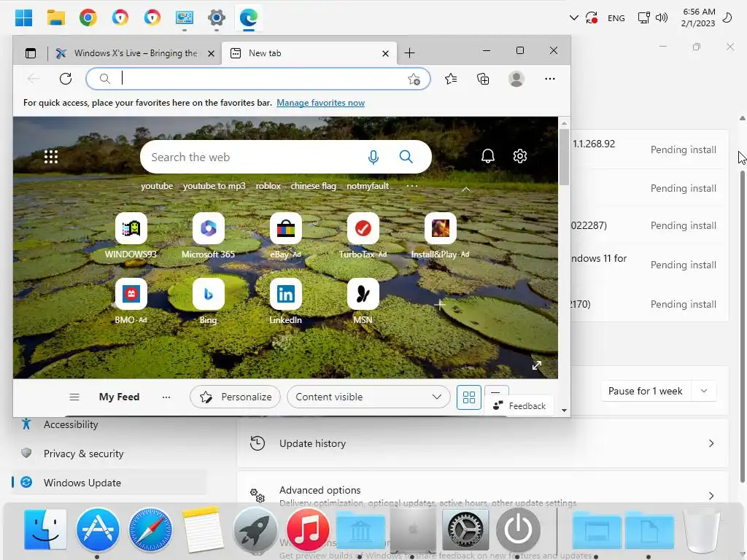This screenshot has width=747, height=560.
Task: Open App Store in the bottom dock
Action: click(98, 529)
